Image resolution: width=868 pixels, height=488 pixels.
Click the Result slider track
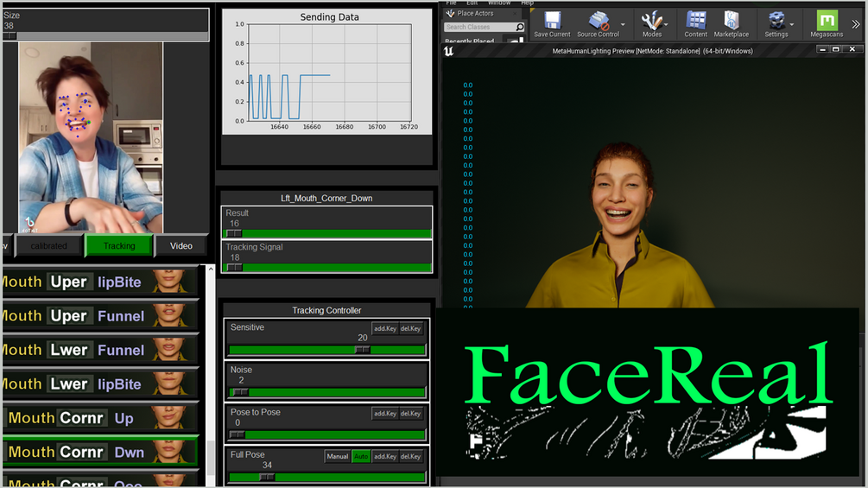click(326, 233)
